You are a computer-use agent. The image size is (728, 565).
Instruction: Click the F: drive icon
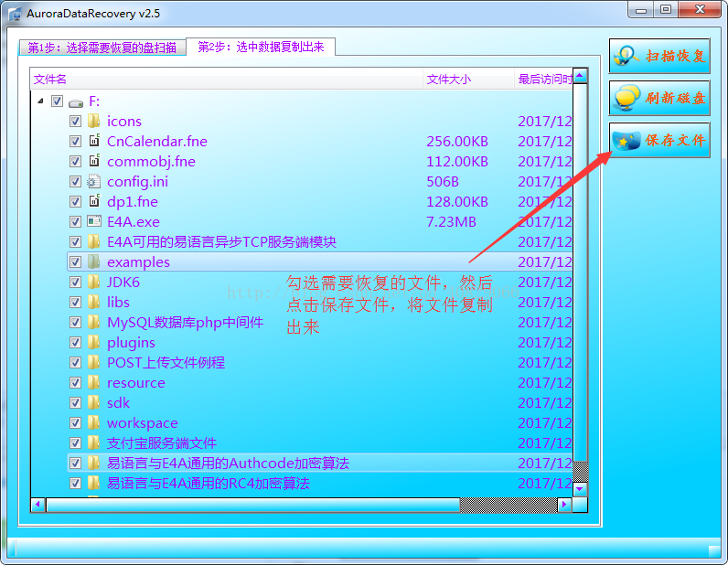tap(76, 102)
